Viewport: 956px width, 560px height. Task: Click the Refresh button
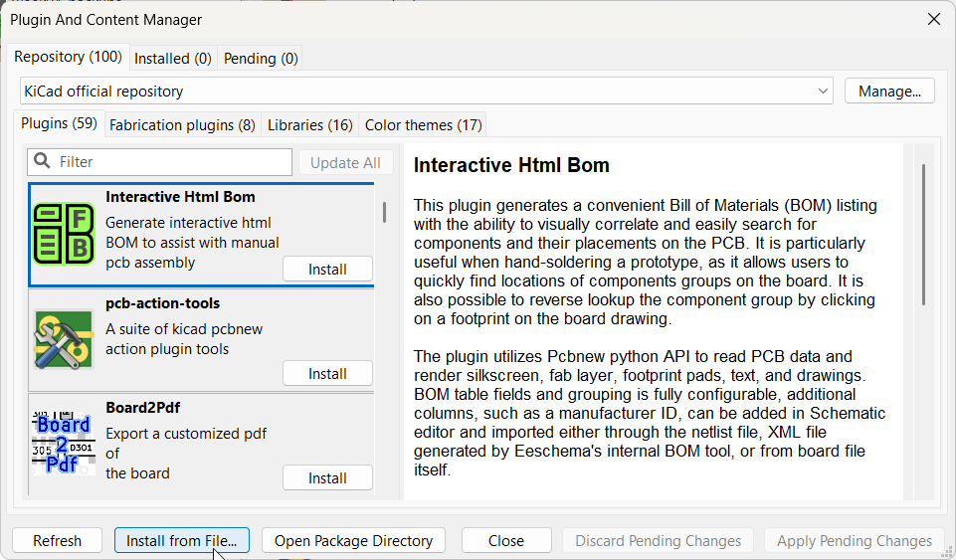(57, 541)
